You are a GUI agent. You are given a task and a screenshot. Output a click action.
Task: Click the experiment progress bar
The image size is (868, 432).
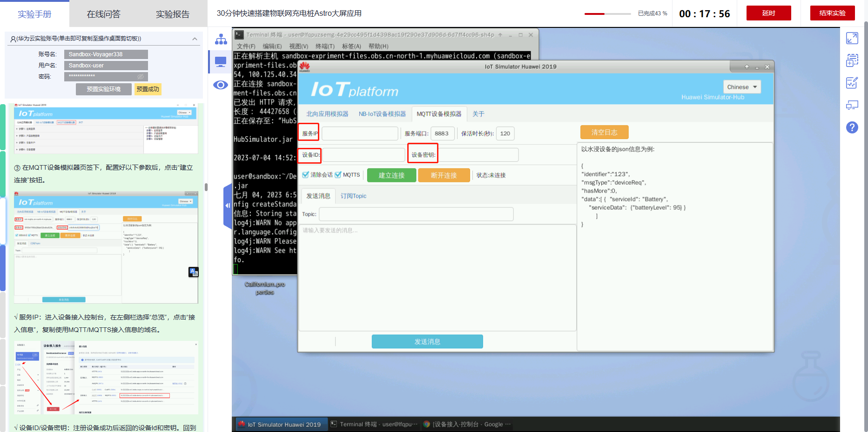pyautogui.click(x=608, y=14)
